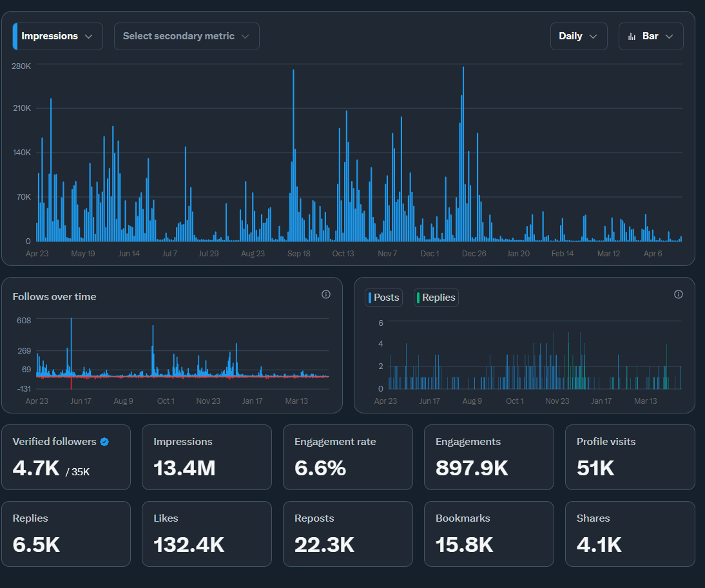Click the "Feb 14" date label
Viewport: 705px width, 588px height.
(x=563, y=253)
